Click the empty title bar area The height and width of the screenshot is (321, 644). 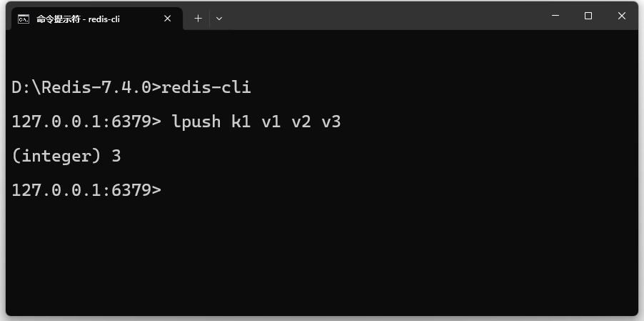coord(382,16)
